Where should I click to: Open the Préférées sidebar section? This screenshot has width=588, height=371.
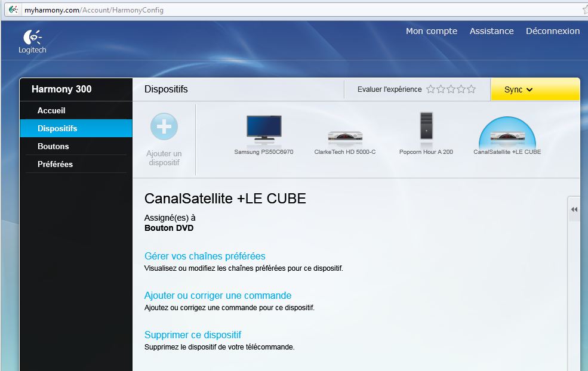pyautogui.click(x=56, y=164)
